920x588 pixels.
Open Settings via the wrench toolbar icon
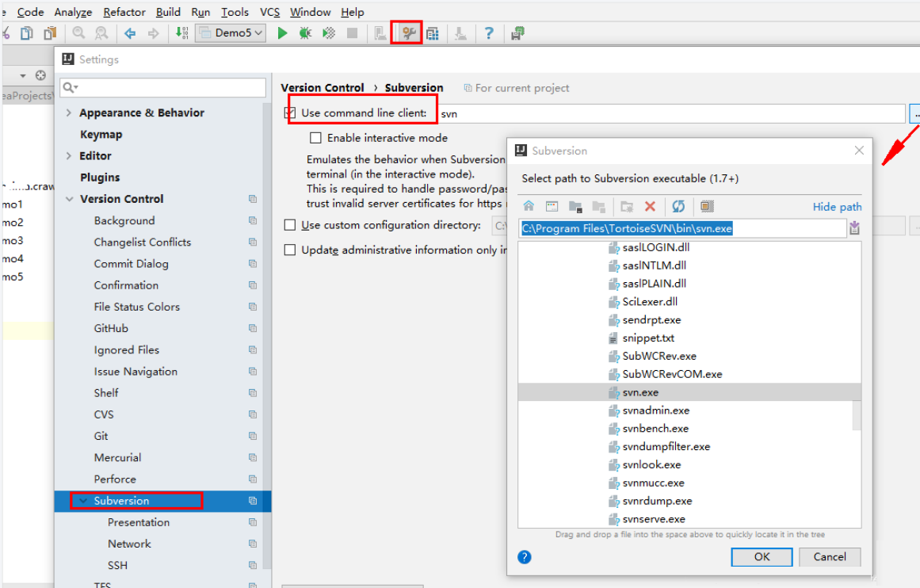coord(408,33)
